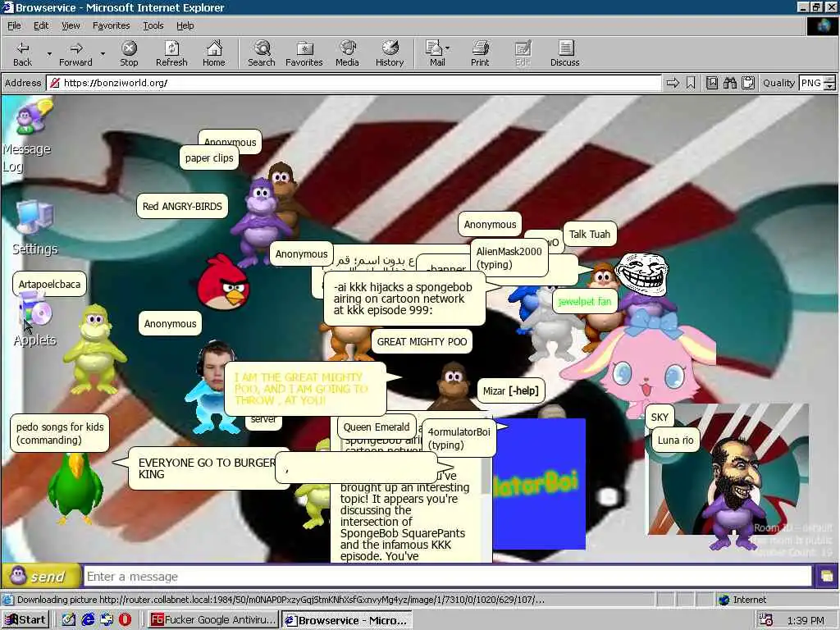
Task: Click the Show Desktop quick launch icon
Action: pyautogui.click(x=69, y=620)
